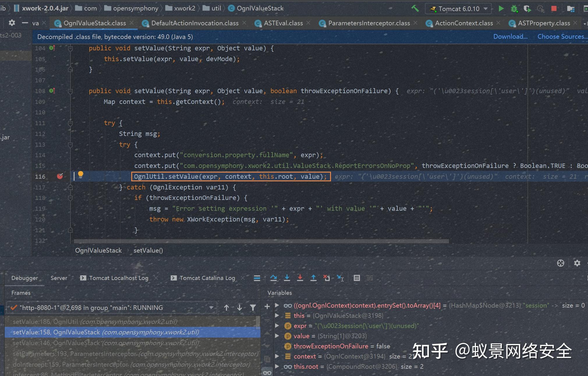
Task: Expand the 'context' variable node
Action: point(277,356)
